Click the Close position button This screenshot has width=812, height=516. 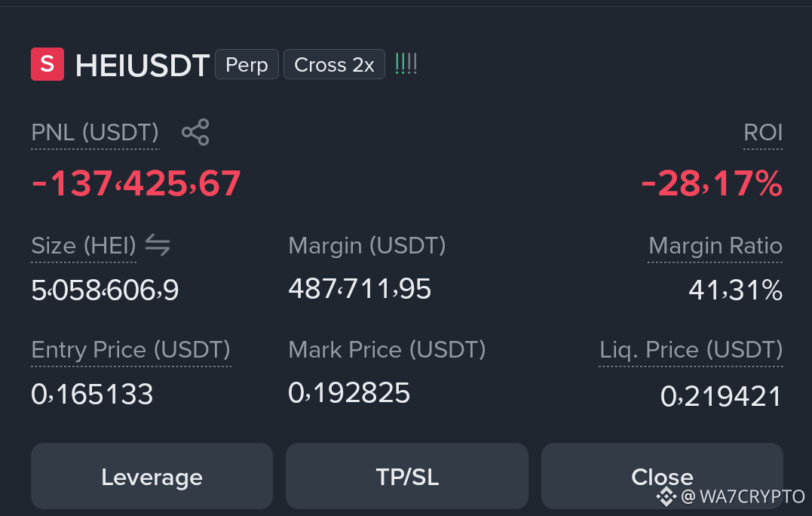(x=662, y=476)
